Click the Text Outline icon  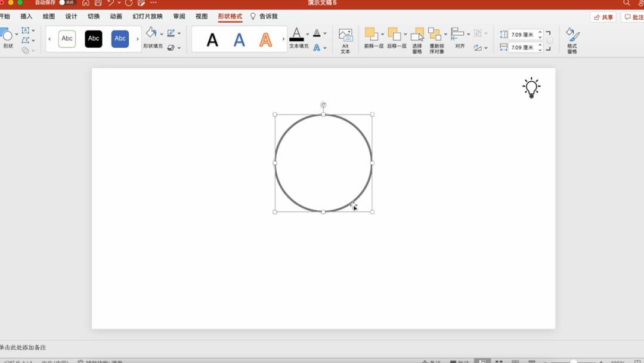[317, 33]
